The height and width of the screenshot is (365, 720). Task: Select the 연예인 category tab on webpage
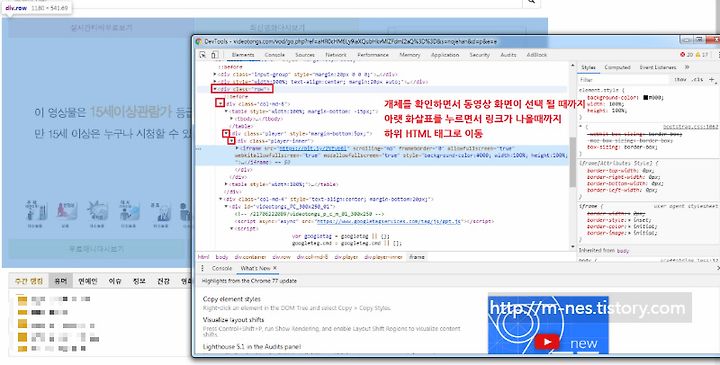[x=87, y=281]
